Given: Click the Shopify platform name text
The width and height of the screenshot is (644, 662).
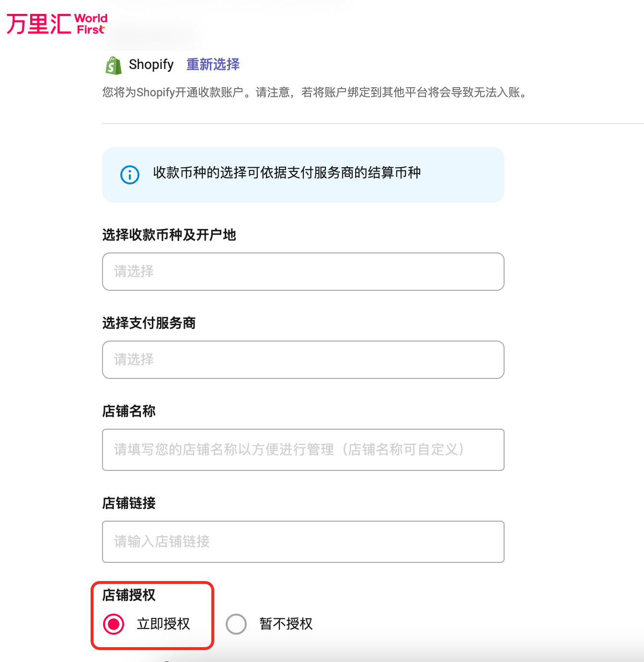Looking at the screenshot, I should coord(151,65).
